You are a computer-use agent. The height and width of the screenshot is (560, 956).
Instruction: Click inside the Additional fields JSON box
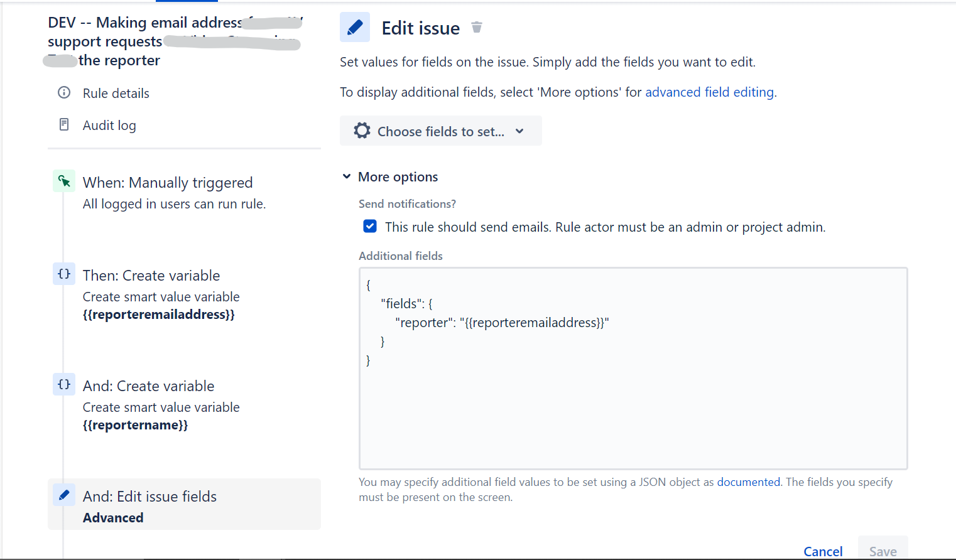[x=633, y=369]
